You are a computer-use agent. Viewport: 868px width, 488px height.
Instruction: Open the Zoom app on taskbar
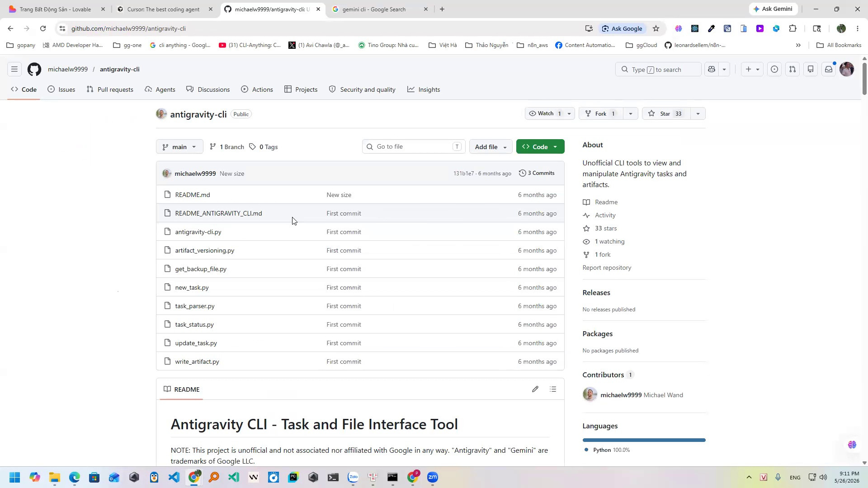pos(433,478)
